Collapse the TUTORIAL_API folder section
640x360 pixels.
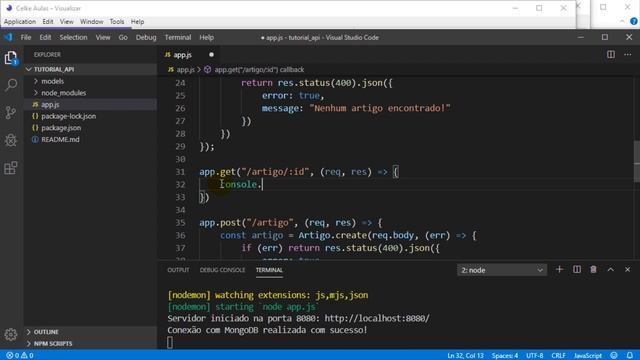click(x=91, y=69)
